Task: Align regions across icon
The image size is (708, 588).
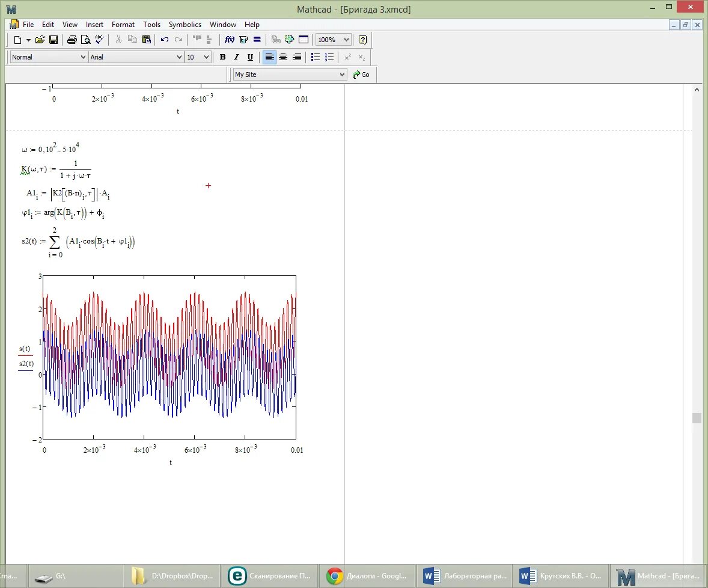Action: 197,40
